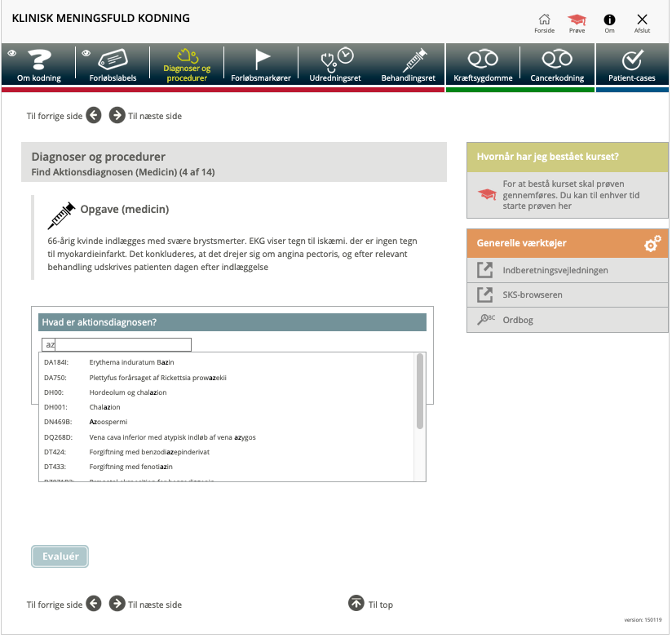Image resolution: width=672 pixels, height=638 pixels.
Task: Click the top 'Til forrige side' text
Action: click(x=55, y=116)
